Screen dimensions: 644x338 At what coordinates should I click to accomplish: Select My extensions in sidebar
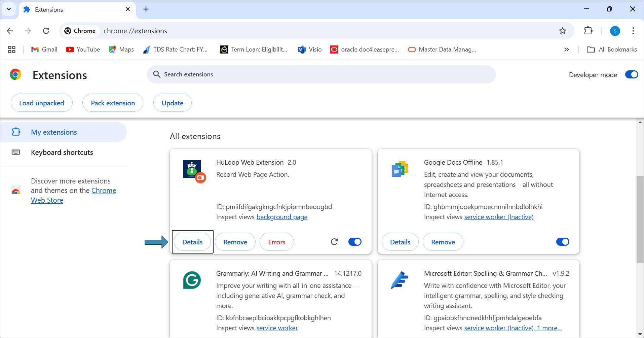click(x=63, y=132)
